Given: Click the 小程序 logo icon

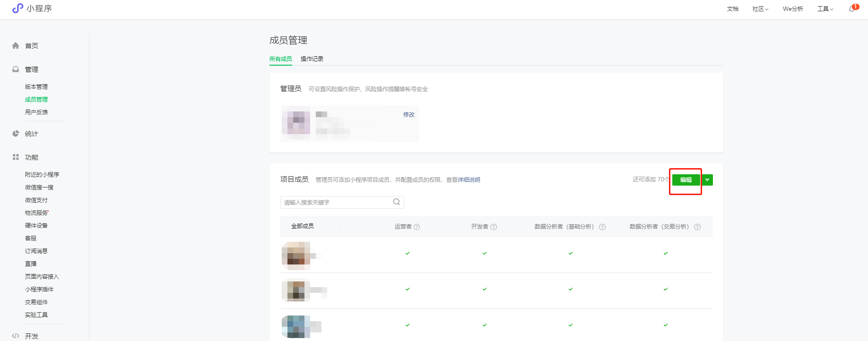Looking at the screenshot, I should point(17,9).
